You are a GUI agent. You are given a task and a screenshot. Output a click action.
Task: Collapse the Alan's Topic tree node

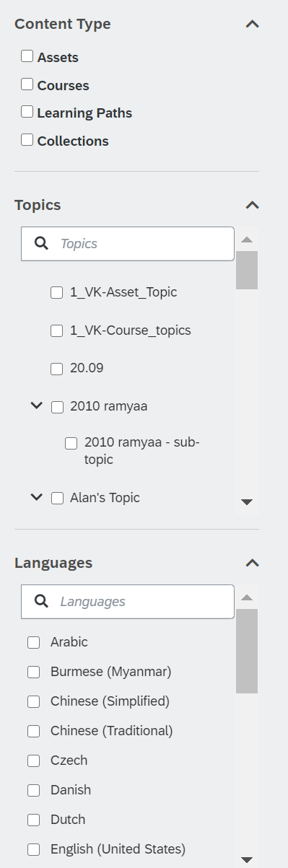coord(37,496)
